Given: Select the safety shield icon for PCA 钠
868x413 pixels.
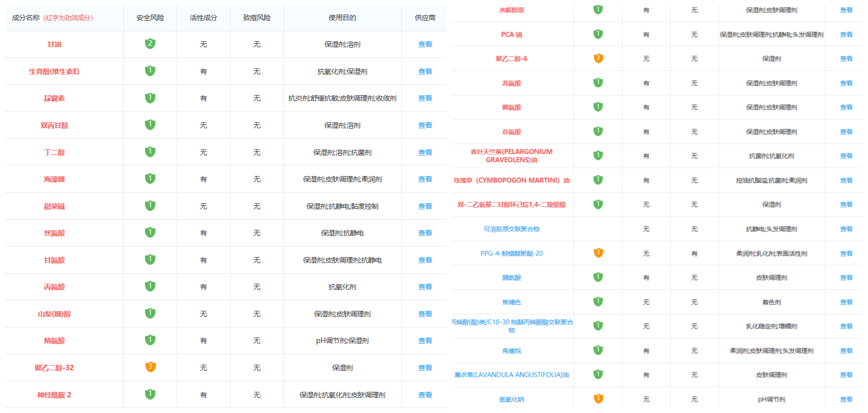Looking at the screenshot, I should (x=598, y=34).
